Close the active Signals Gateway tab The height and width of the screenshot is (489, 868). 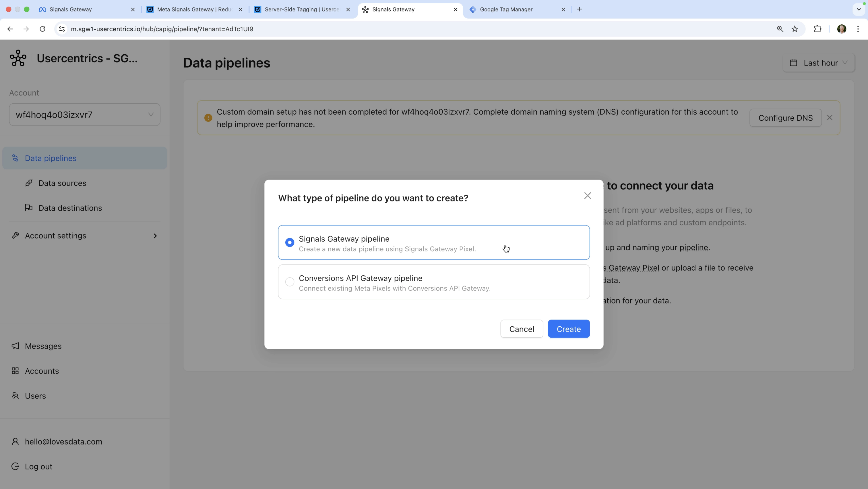456,9
